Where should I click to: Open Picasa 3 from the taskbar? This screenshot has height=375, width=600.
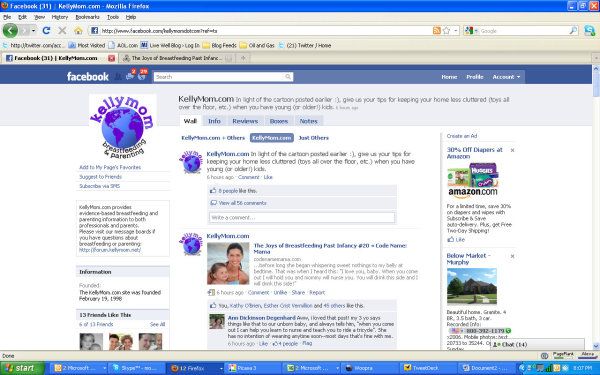click(253, 368)
